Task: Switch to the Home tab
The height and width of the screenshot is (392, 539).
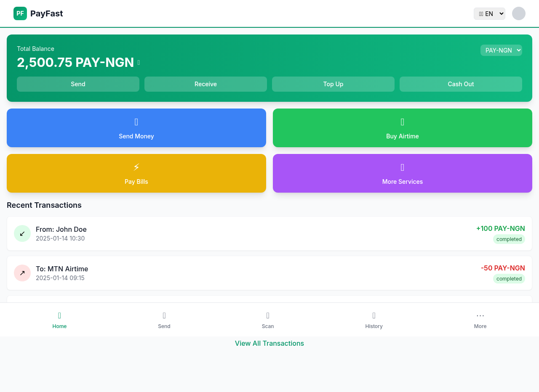Action: point(59,320)
